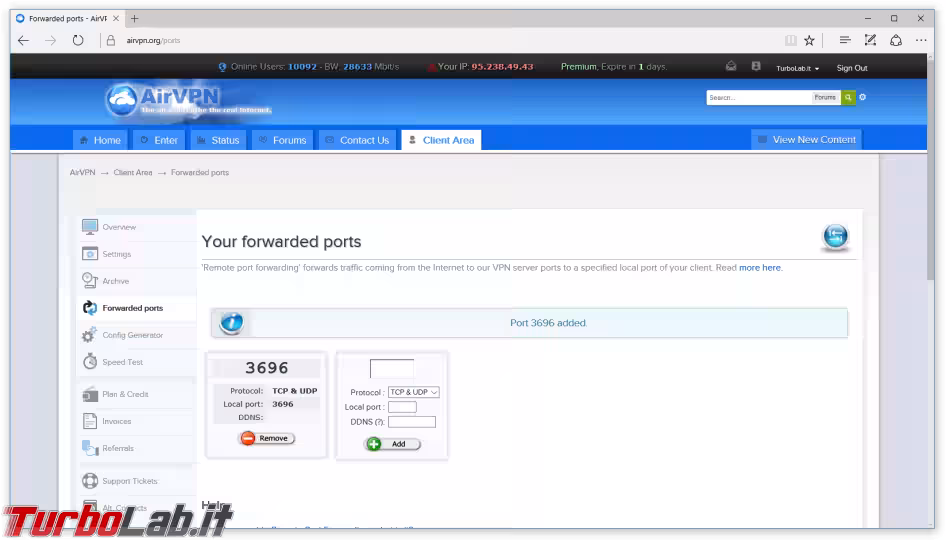946x540 pixels.
Task: Open the browser More actions ellipsis
Action: (921, 40)
